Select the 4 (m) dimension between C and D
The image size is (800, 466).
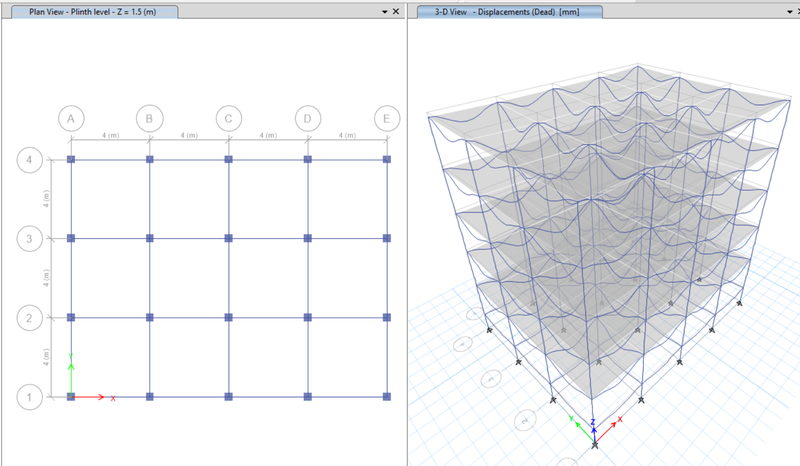[268, 135]
